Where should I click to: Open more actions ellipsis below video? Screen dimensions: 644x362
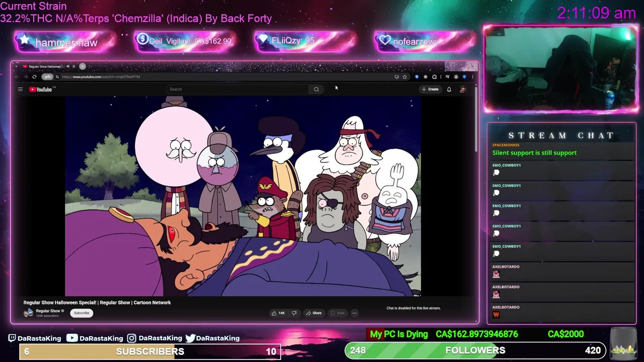[354, 313]
